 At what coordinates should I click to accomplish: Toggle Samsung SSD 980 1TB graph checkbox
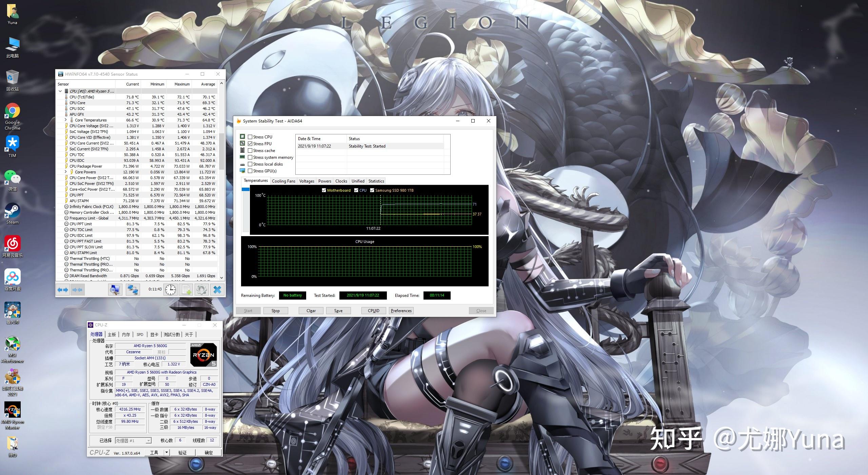[x=372, y=190]
